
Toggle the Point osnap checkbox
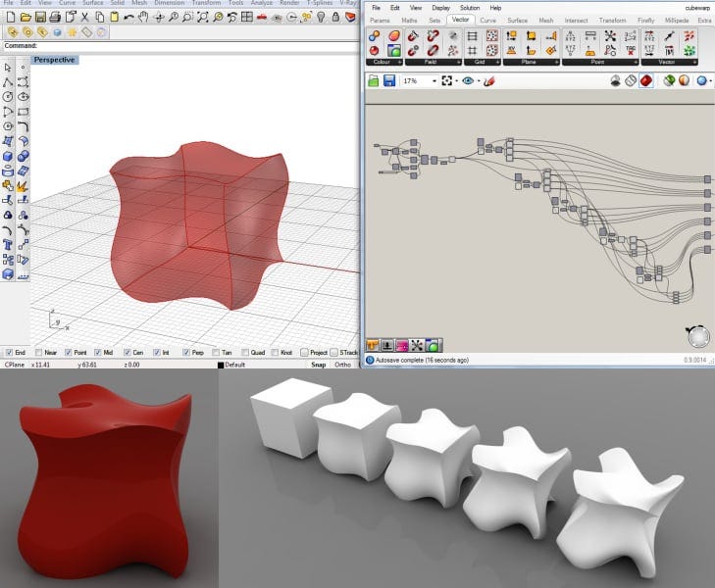click(x=69, y=353)
